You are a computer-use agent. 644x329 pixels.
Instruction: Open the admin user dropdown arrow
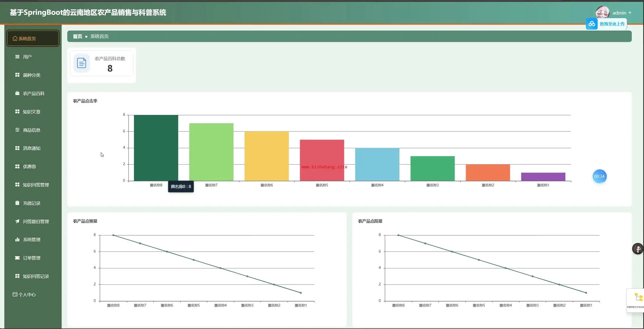click(x=630, y=13)
